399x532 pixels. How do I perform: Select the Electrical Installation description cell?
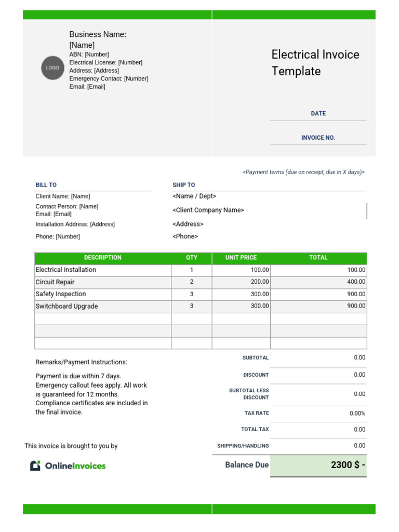coord(103,270)
